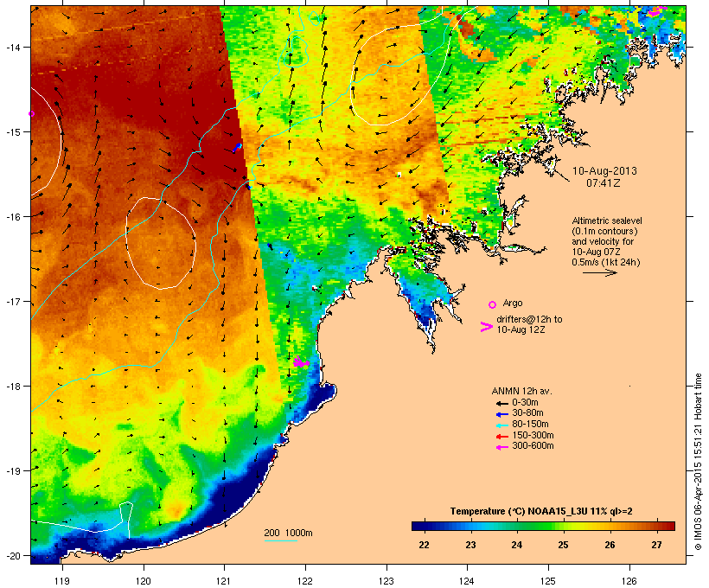Click the magenta drifter track near 122E 17.7S
Image resolution: width=709 pixels, height=588 pixels.
(301, 361)
